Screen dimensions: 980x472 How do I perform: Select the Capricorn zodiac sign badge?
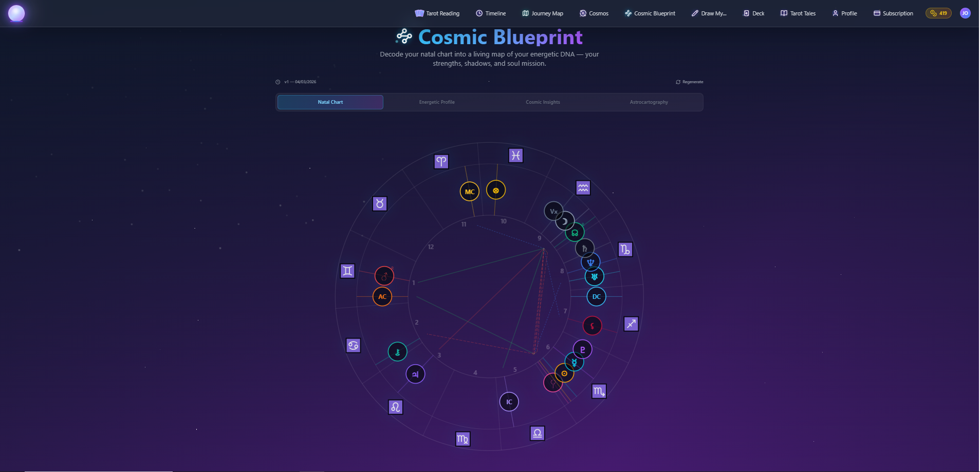(625, 250)
